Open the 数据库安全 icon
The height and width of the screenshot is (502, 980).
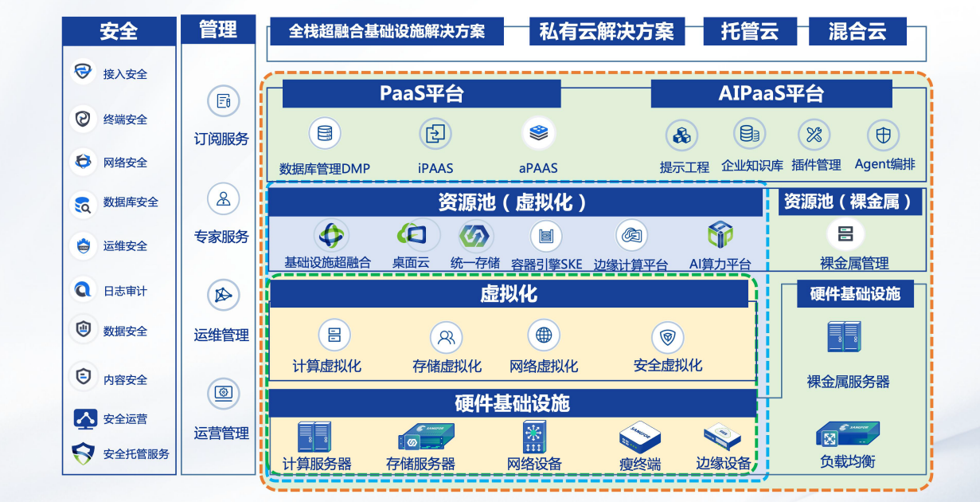click(x=83, y=205)
